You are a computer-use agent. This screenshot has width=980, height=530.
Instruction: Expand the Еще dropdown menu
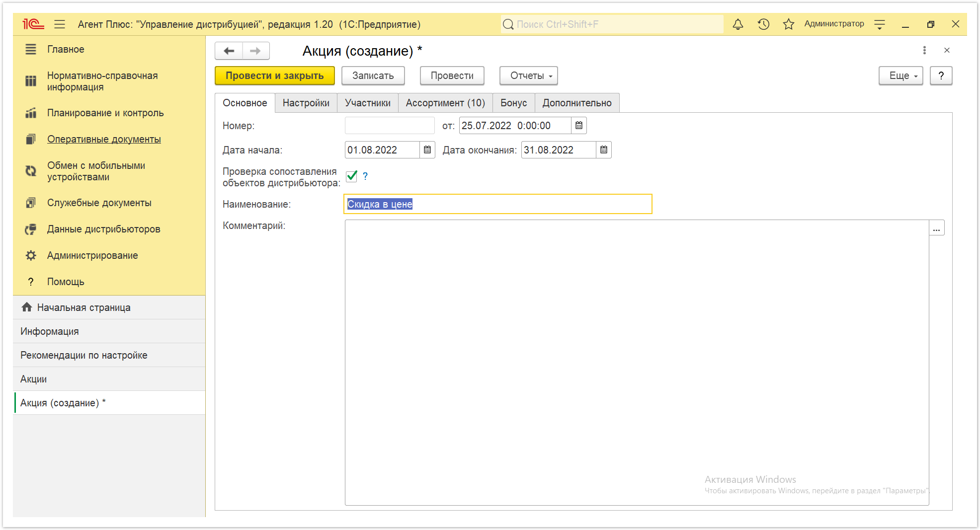[x=900, y=76]
